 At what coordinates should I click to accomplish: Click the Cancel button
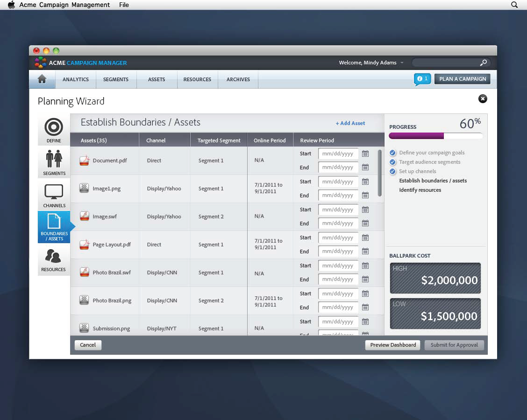[x=88, y=345]
